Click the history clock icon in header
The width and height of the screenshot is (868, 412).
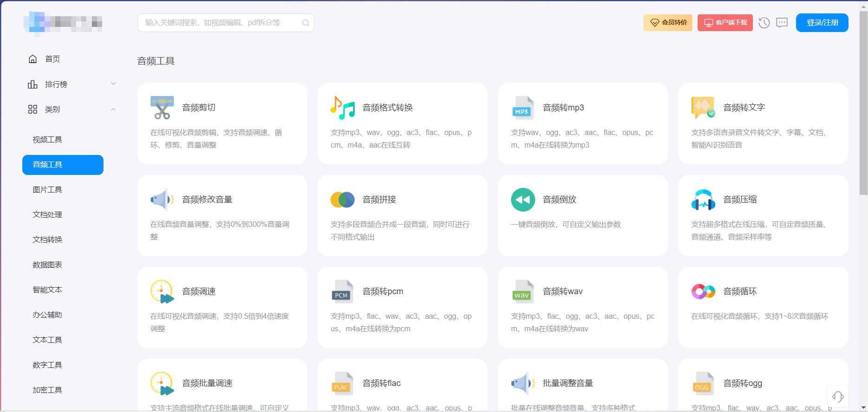(x=764, y=23)
